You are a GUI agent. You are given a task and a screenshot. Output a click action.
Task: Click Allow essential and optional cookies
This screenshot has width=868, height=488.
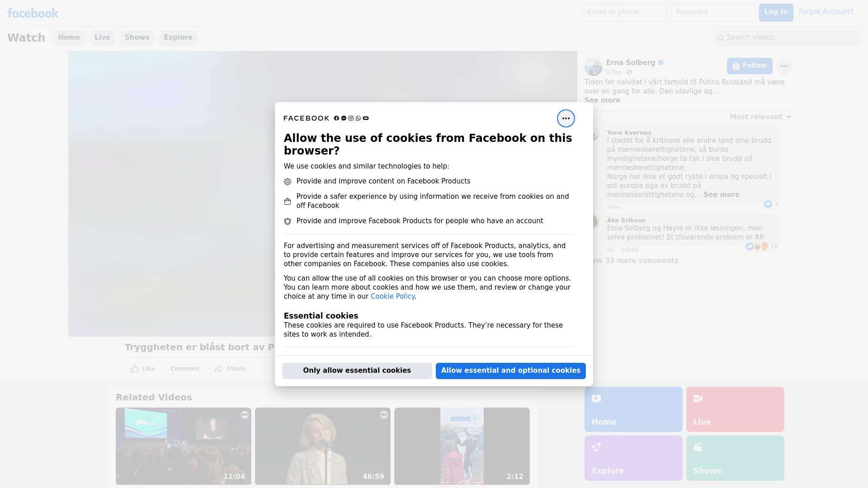(511, 371)
